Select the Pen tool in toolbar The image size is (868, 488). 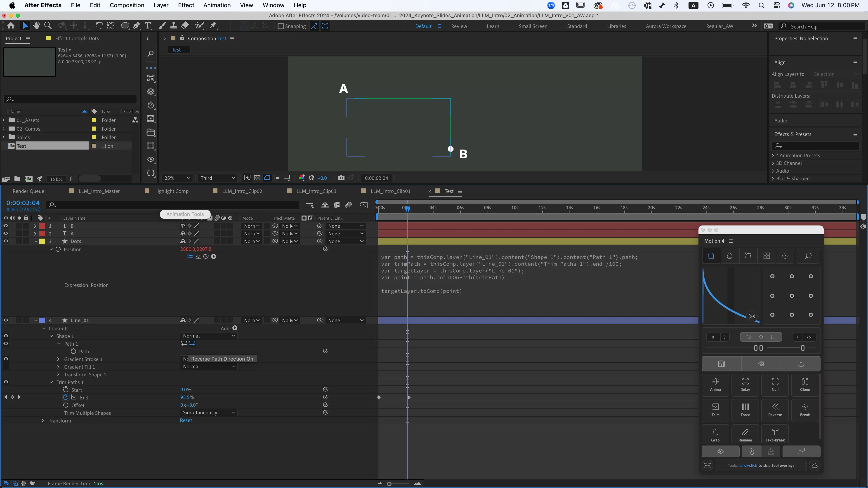137,26
